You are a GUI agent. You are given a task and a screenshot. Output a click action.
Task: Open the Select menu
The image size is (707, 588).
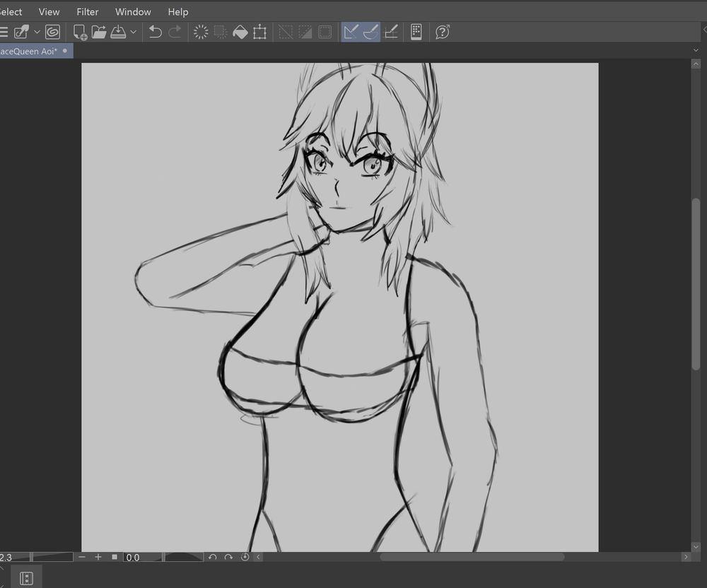coord(10,12)
